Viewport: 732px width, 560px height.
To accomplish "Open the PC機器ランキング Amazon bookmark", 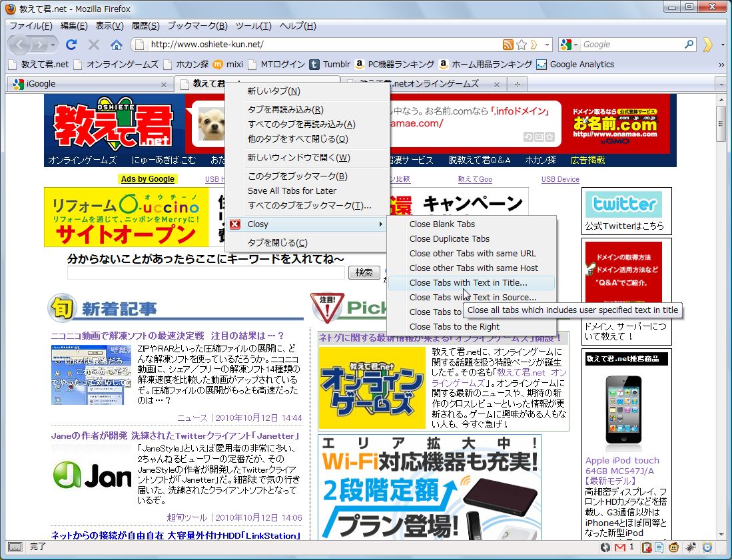I will pos(394,65).
